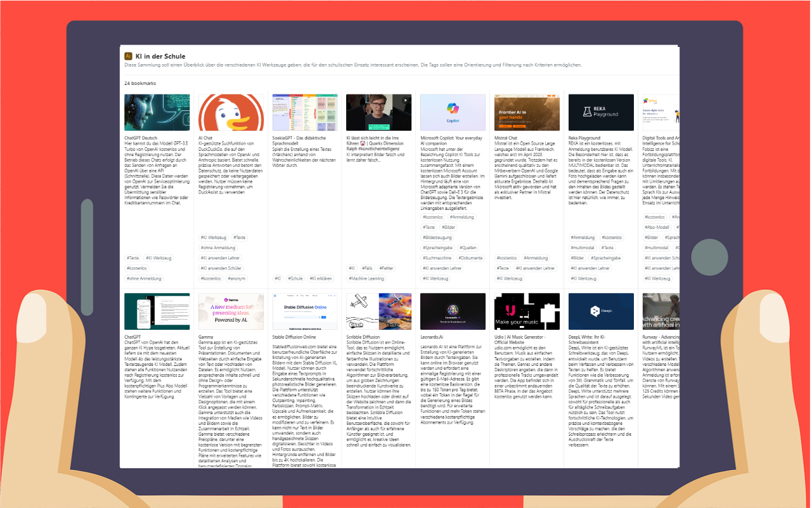Open the Microsoft Copilot bookmark thumbnail
The image size is (812, 508).
coord(453,112)
